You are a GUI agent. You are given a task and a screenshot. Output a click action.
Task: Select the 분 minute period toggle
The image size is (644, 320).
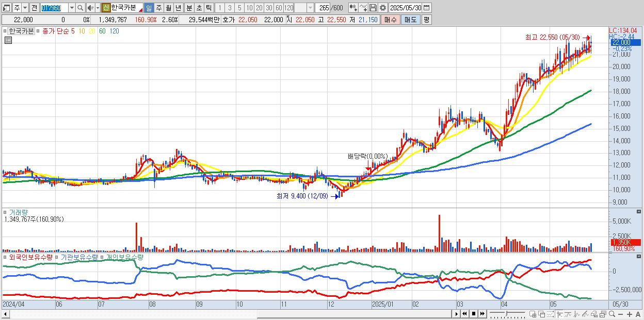[x=189, y=8]
